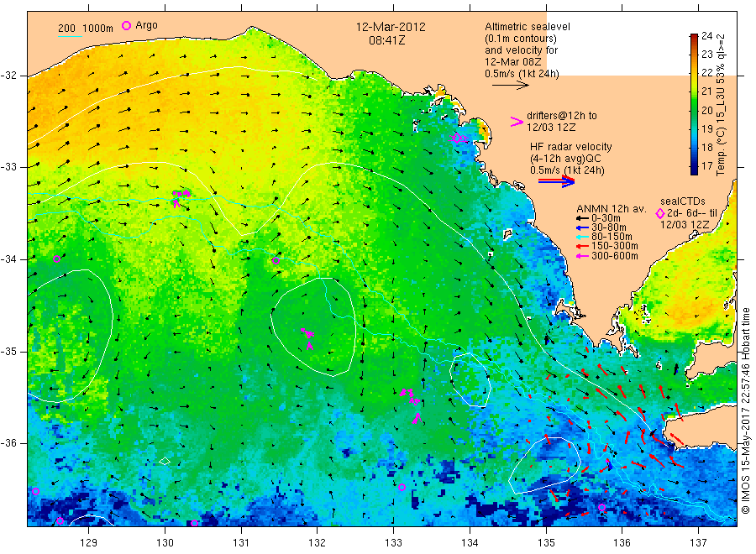Screen dimensions: 756x554
Task: Click the longitude axis label 132
Action: pyautogui.click(x=318, y=543)
